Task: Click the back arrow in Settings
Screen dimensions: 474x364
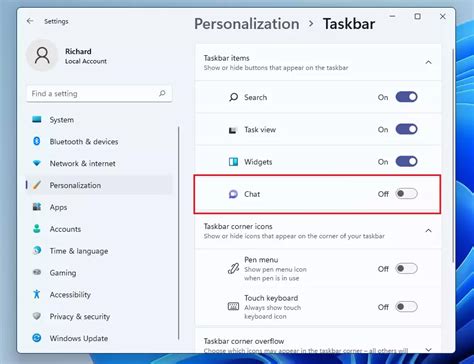Action: 30,21
